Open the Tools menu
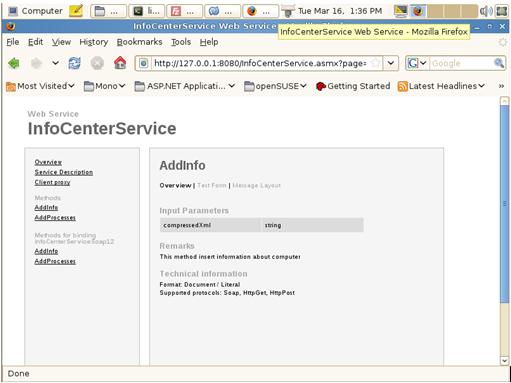The image size is (511, 383). click(181, 42)
